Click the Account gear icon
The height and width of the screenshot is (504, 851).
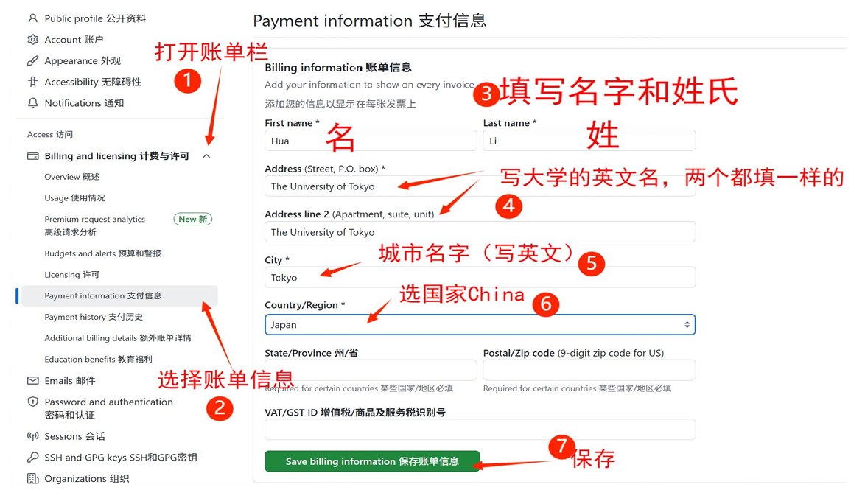33,40
